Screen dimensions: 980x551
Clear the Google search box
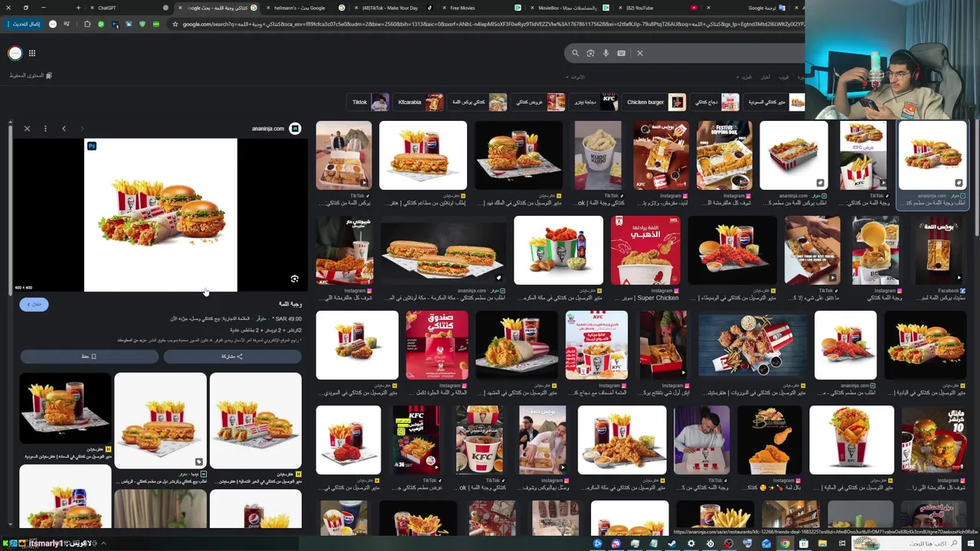640,53
